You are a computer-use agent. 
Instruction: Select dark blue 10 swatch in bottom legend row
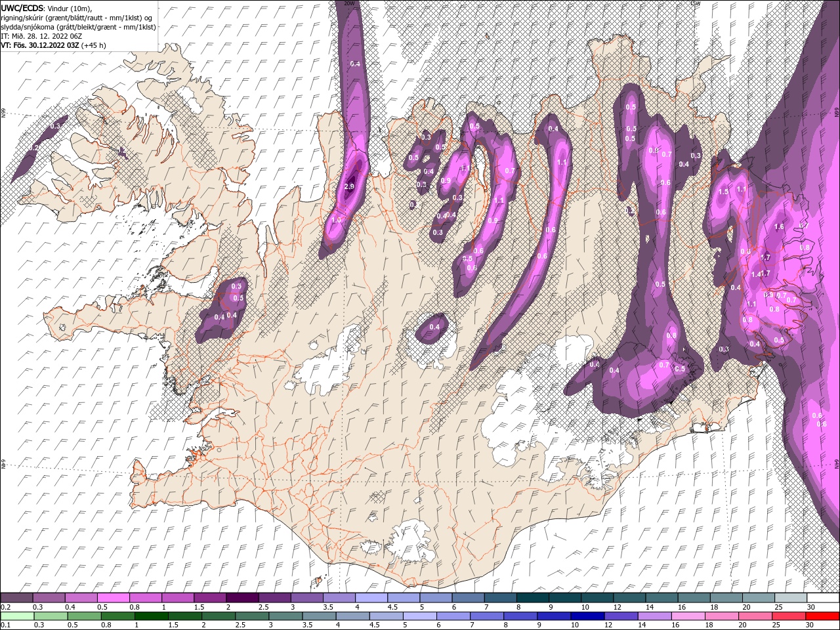[x=587, y=616]
